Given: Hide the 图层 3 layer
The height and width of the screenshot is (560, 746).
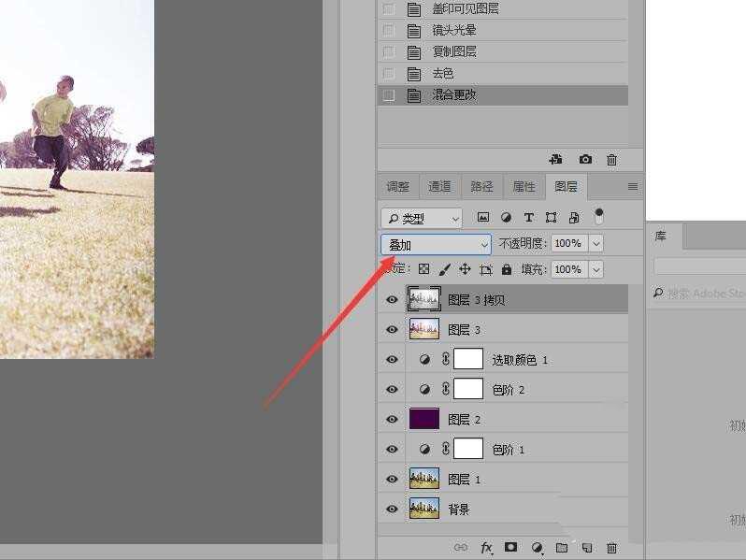Looking at the screenshot, I should [x=392, y=329].
